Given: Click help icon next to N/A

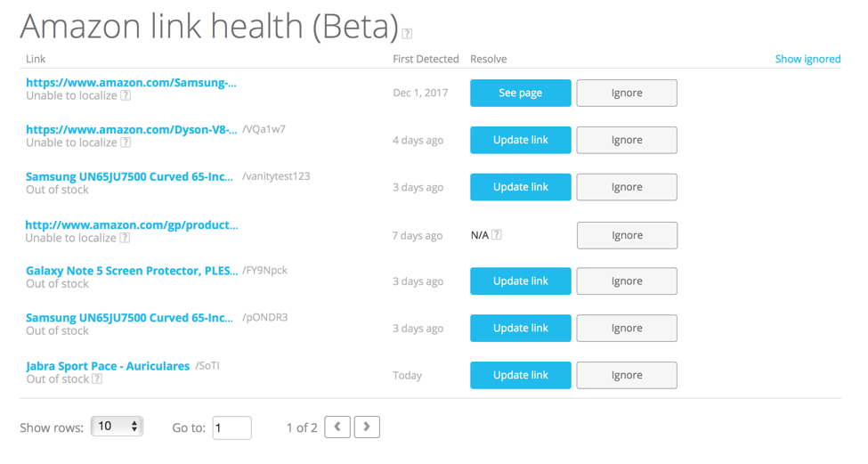Looking at the screenshot, I should (x=497, y=235).
